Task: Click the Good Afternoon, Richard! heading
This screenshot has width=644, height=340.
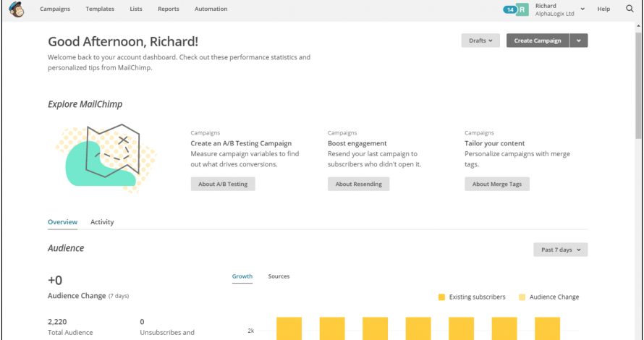Action: pyautogui.click(x=123, y=41)
